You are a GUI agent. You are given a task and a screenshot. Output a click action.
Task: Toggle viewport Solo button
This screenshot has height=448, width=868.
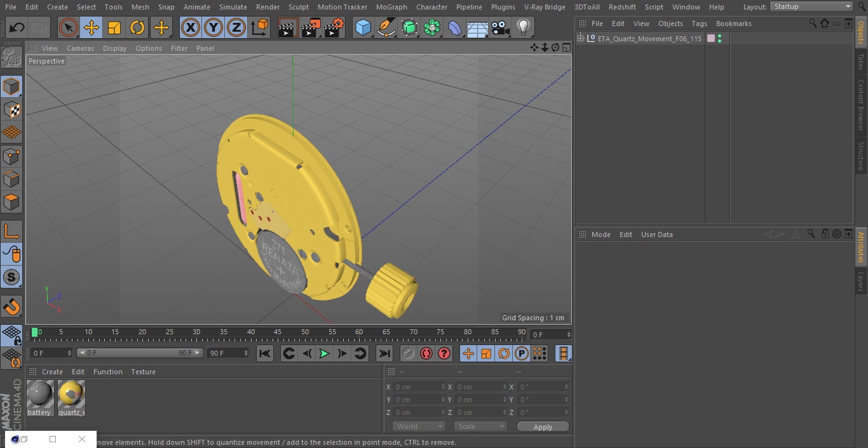11,277
